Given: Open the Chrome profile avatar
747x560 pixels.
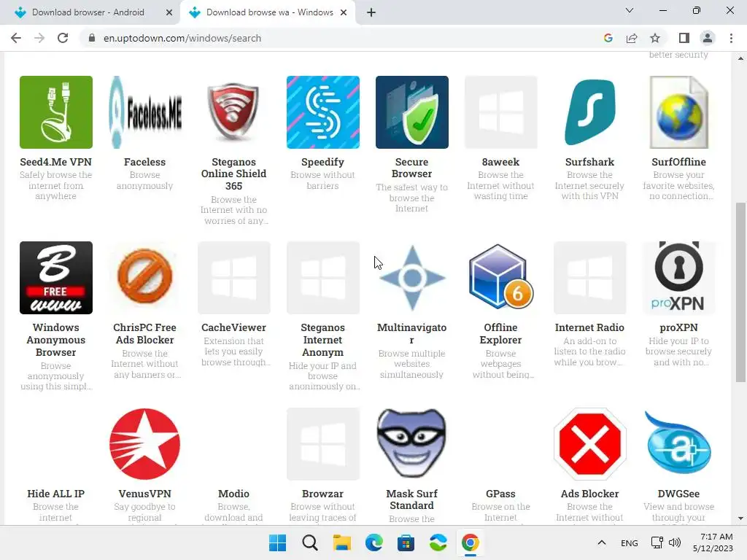Looking at the screenshot, I should (x=708, y=38).
